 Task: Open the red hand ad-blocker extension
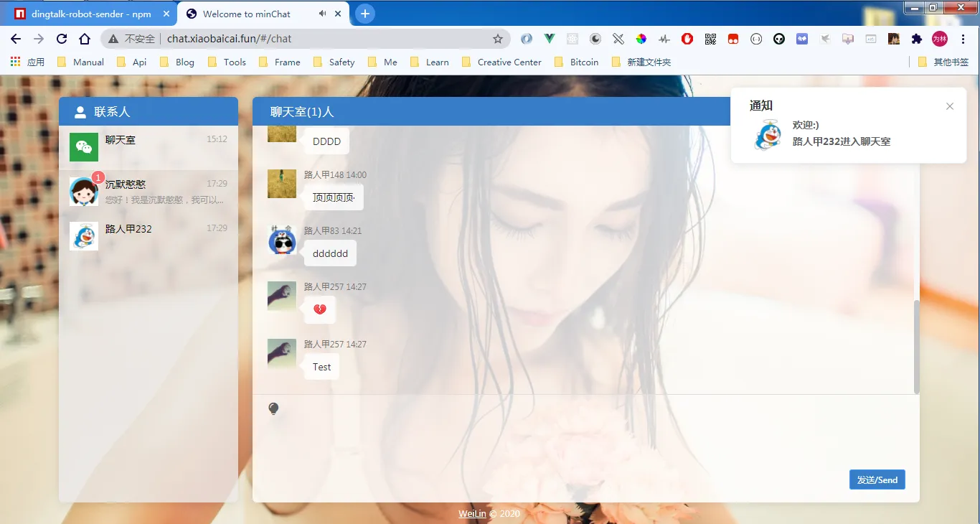[x=687, y=39]
